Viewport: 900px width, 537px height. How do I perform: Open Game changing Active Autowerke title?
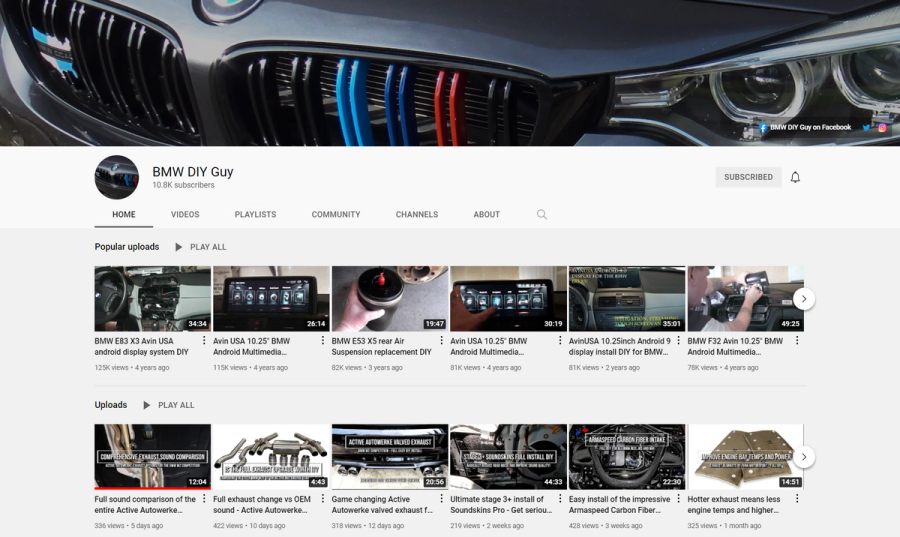click(382, 505)
